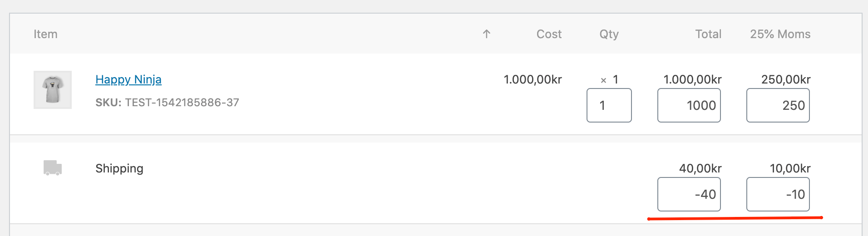Click the Qty column header

pos(609,34)
